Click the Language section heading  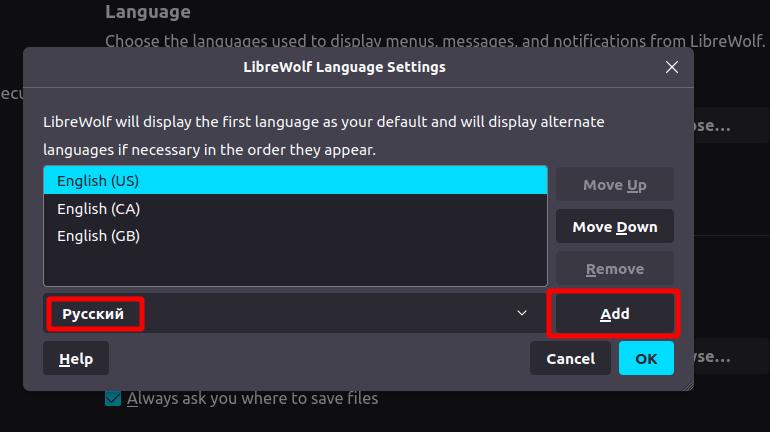pyautogui.click(x=147, y=13)
